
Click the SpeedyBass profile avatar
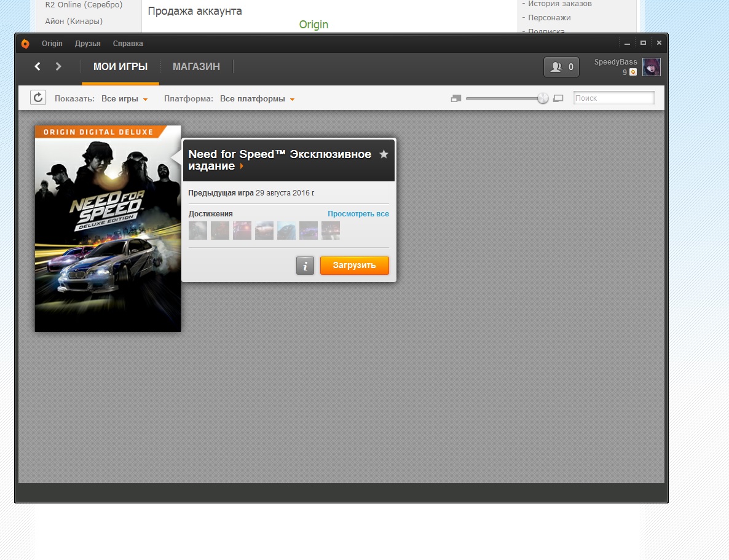point(652,67)
